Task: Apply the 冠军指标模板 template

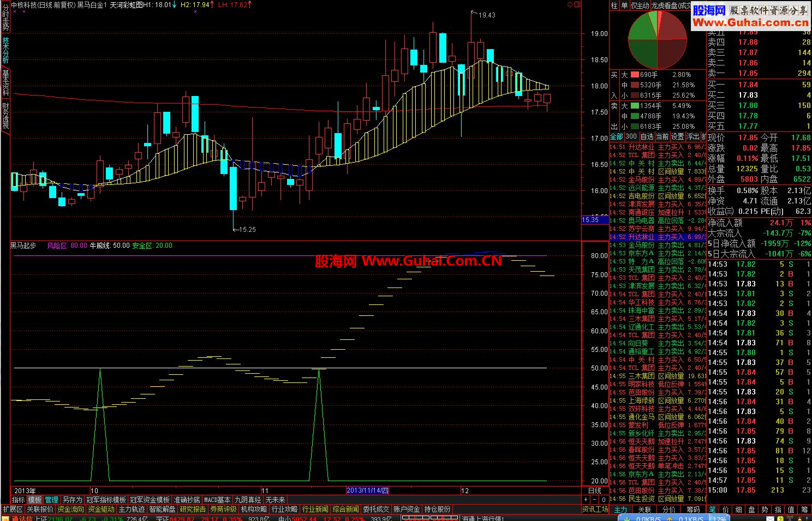Action: coord(106,500)
